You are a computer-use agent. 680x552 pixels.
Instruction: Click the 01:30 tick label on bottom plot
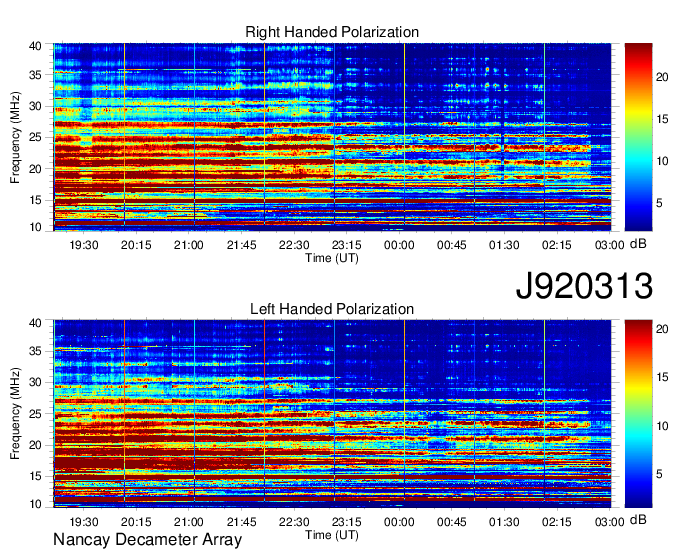[x=504, y=522]
